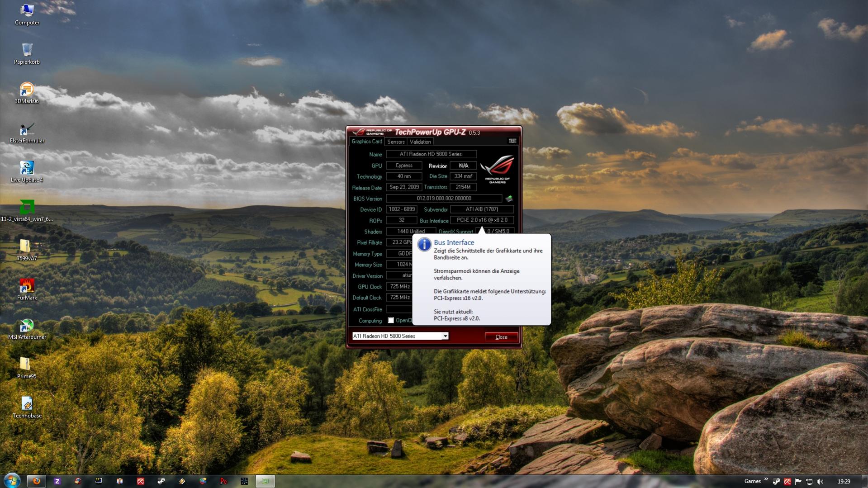The height and width of the screenshot is (488, 868).
Task: Click the BIOS Version value field
Action: (444, 199)
